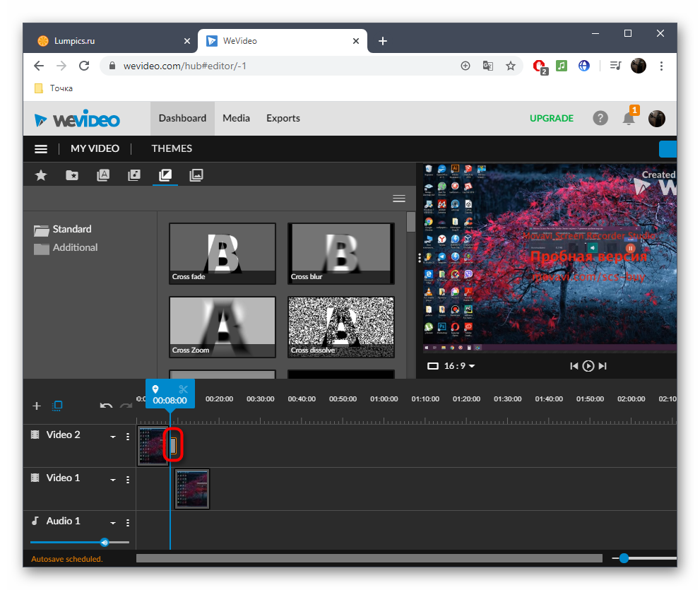Open the THEMES section
Viewport: 700px width, 590px height.
pos(172,148)
